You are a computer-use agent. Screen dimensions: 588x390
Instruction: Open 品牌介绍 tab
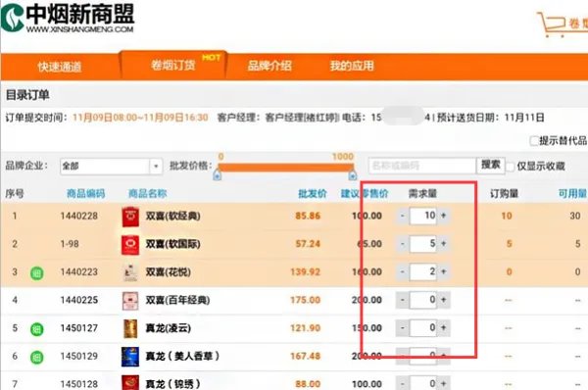coord(269,66)
